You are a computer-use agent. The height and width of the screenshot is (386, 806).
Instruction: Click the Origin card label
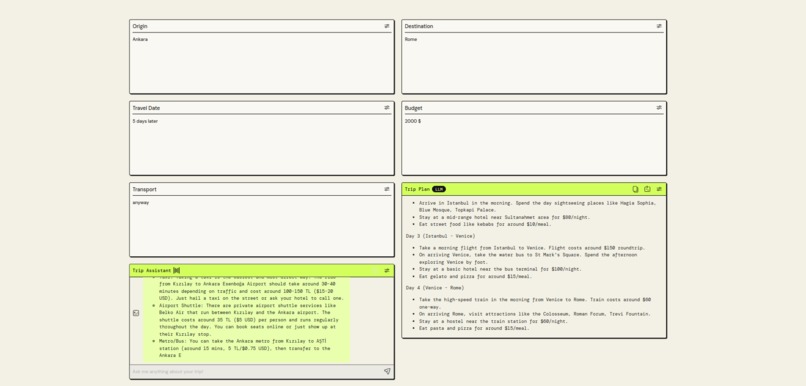[x=140, y=26]
